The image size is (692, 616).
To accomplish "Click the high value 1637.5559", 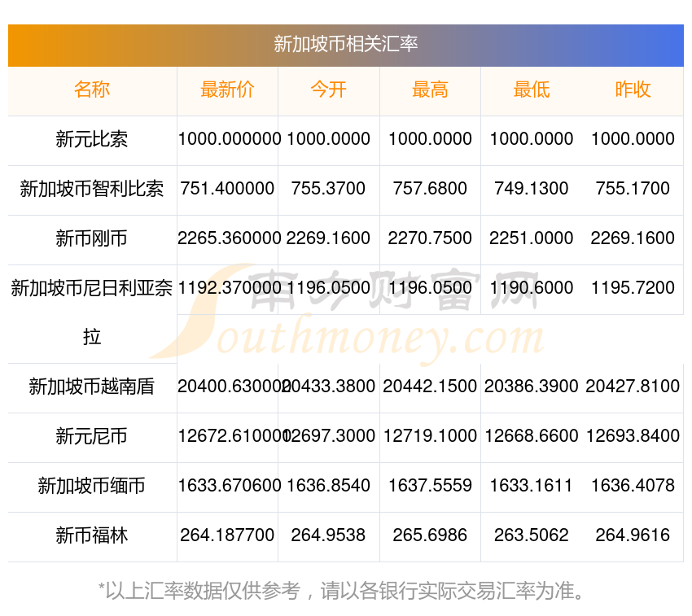I will pyautogui.click(x=430, y=486).
